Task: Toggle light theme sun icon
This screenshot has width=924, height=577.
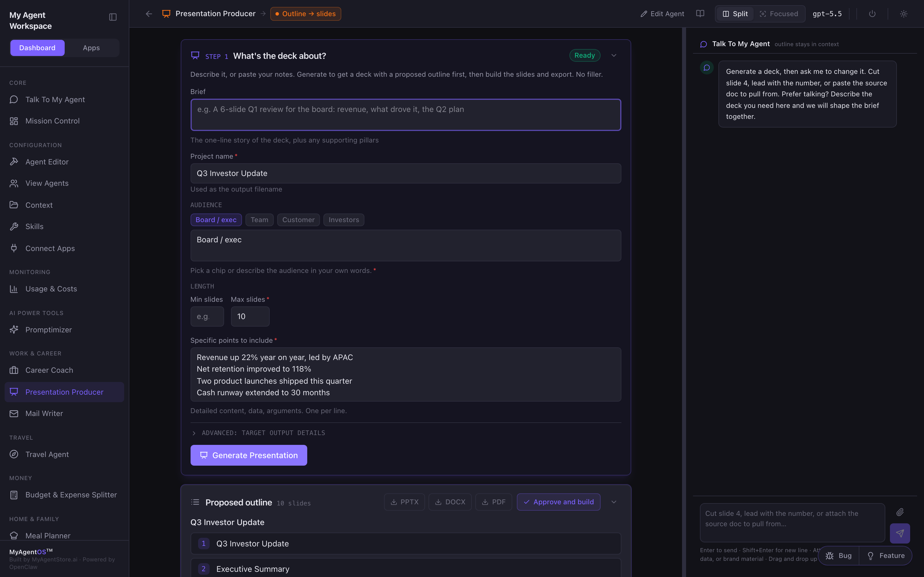Action: click(903, 14)
